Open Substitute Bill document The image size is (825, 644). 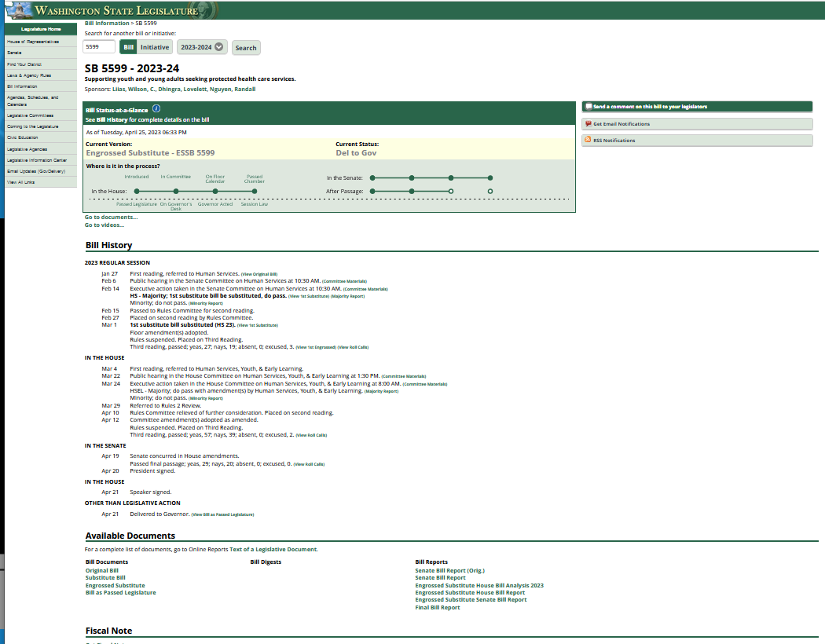105,578
